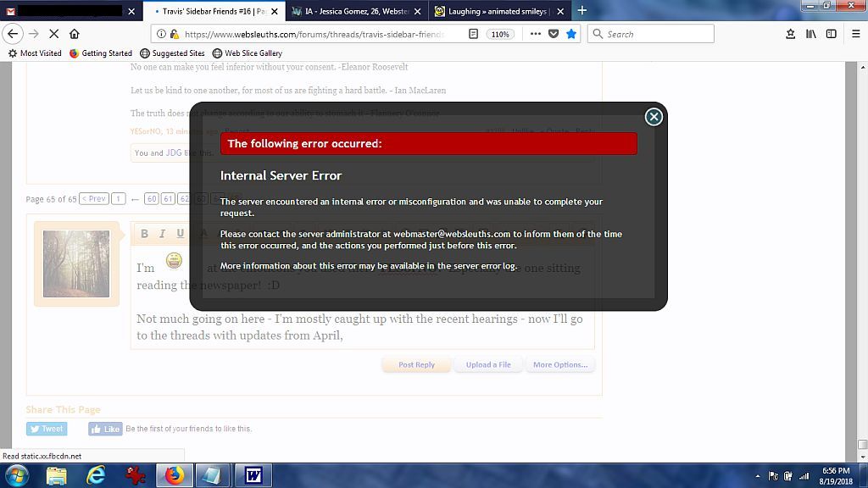Stop loading the current page

tap(53, 34)
